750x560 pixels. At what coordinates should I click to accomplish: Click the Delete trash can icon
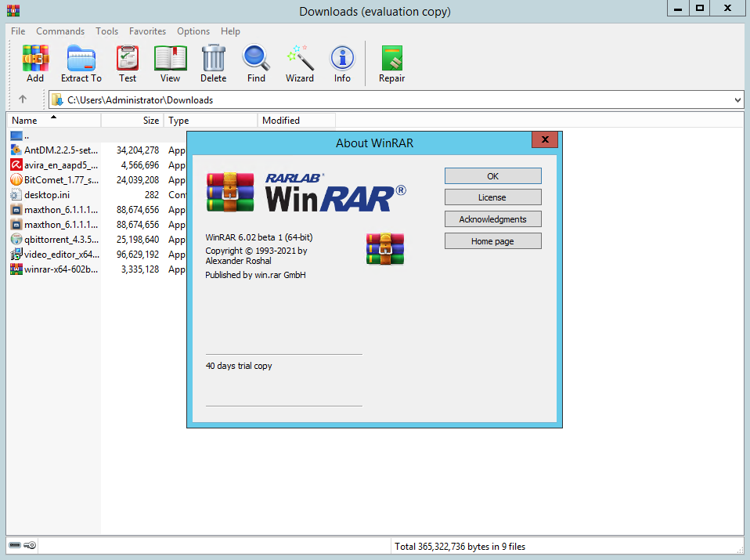pyautogui.click(x=213, y=59)
